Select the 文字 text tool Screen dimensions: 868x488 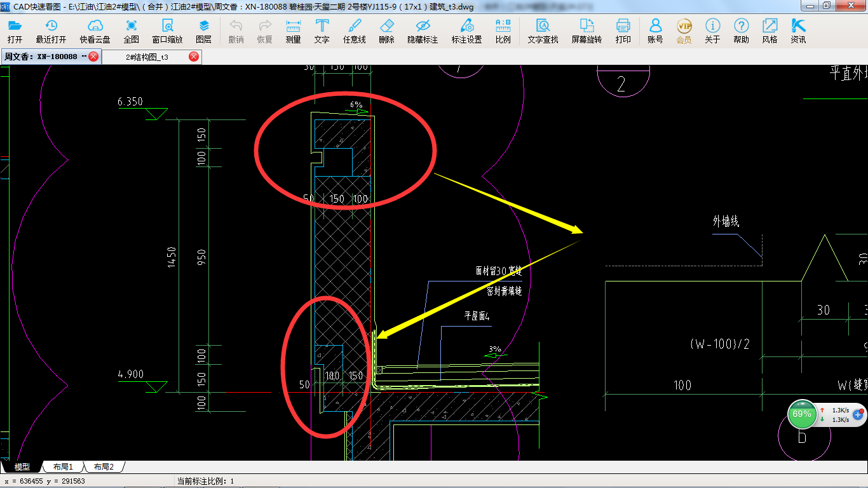pyautogui.click(x=322, y=31)
